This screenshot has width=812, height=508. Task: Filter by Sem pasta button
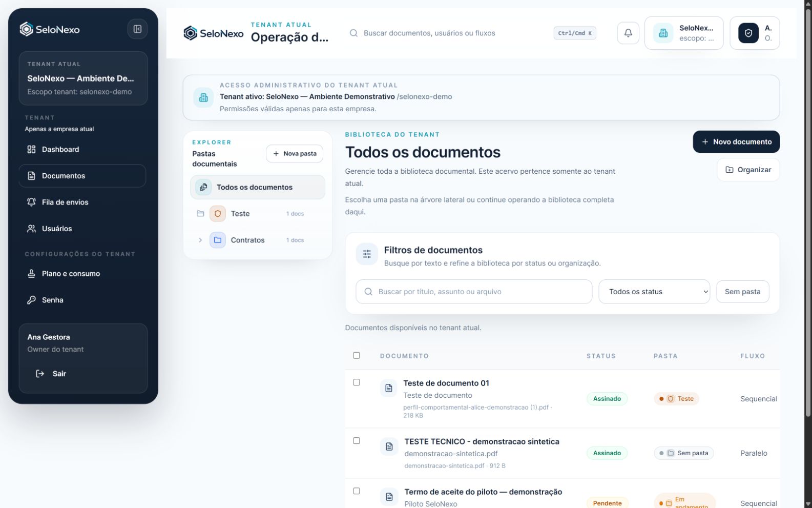coord(742,292)
